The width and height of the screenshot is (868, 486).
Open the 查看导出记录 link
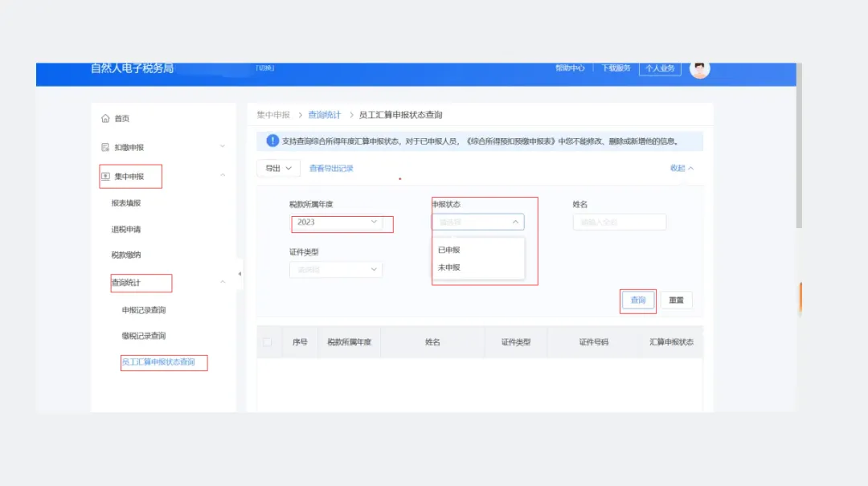(331, 168)
